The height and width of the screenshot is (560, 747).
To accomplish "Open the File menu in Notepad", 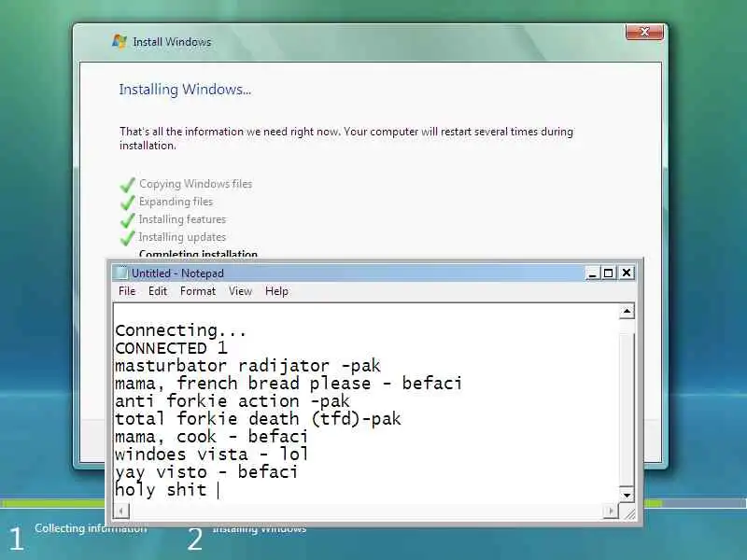I will click(127, 291).
